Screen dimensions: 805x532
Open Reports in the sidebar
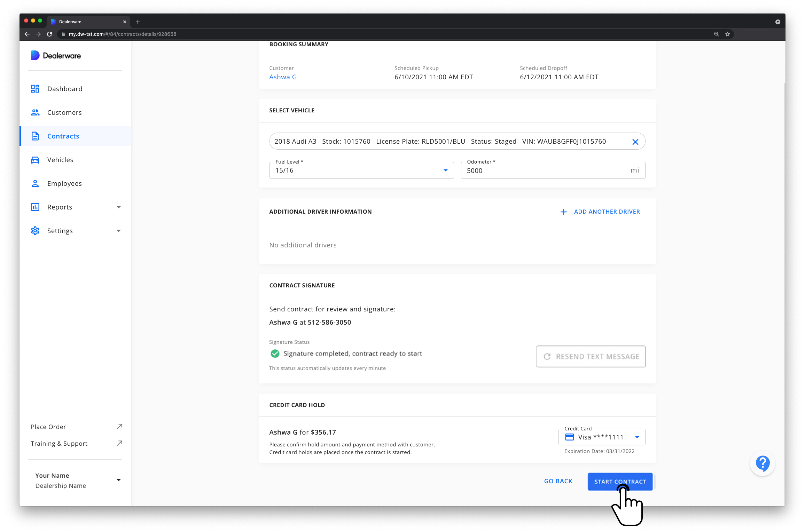(75, 207)
